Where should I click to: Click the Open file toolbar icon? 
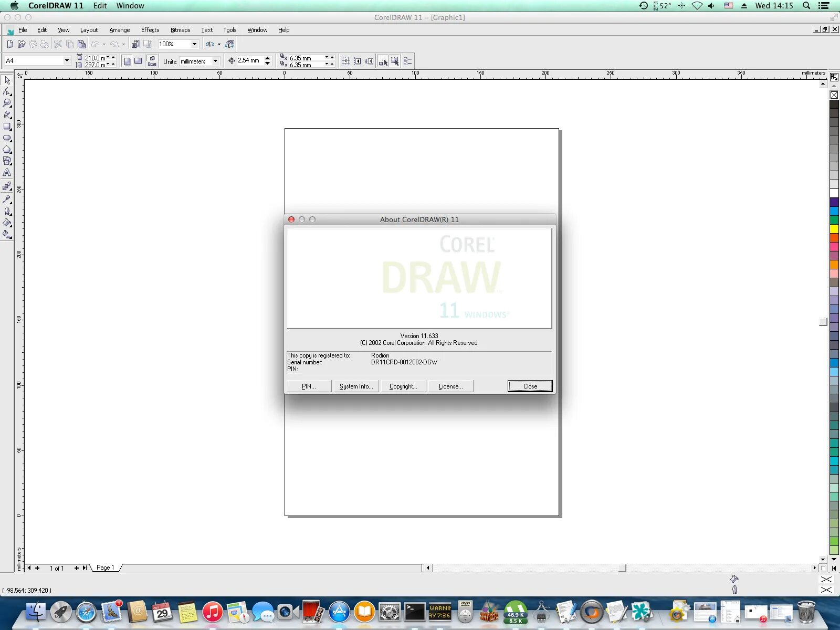tap(22, 44)
